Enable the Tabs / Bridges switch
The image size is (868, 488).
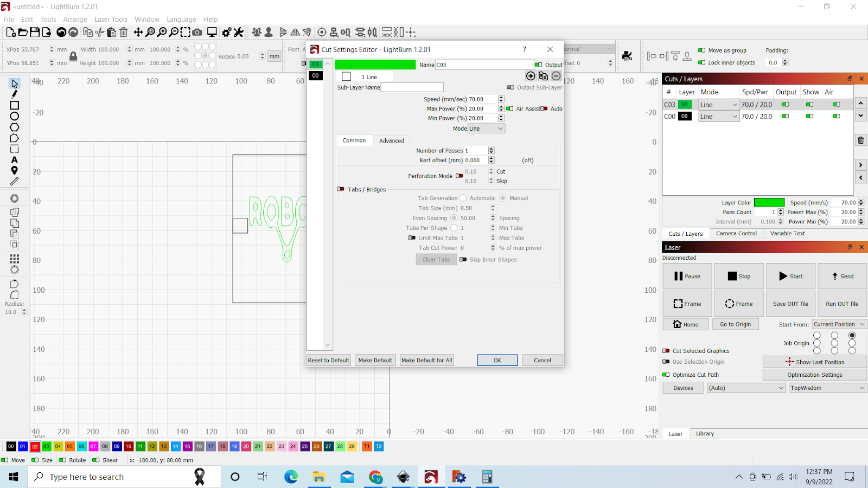click(341, 189)
